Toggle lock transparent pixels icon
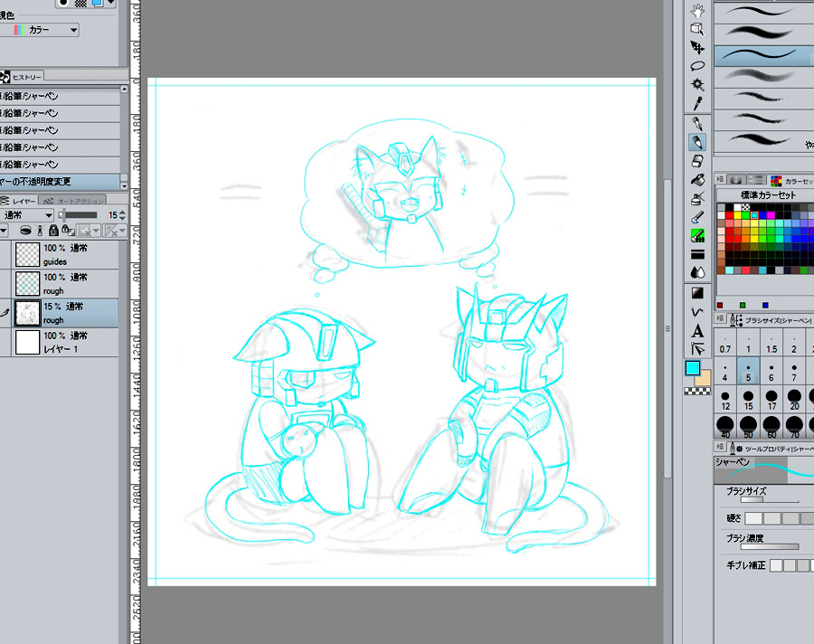 68,230
